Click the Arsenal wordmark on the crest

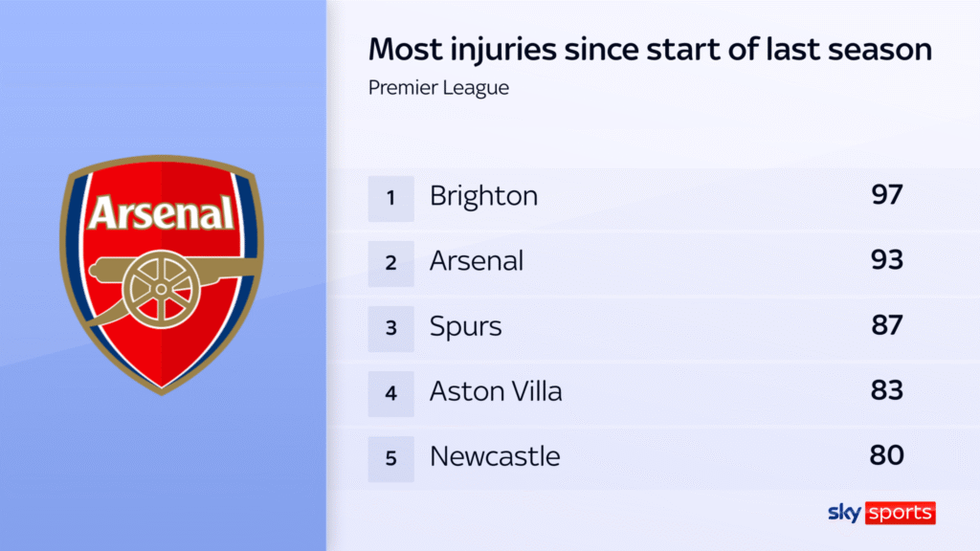[x=161, y=212]
